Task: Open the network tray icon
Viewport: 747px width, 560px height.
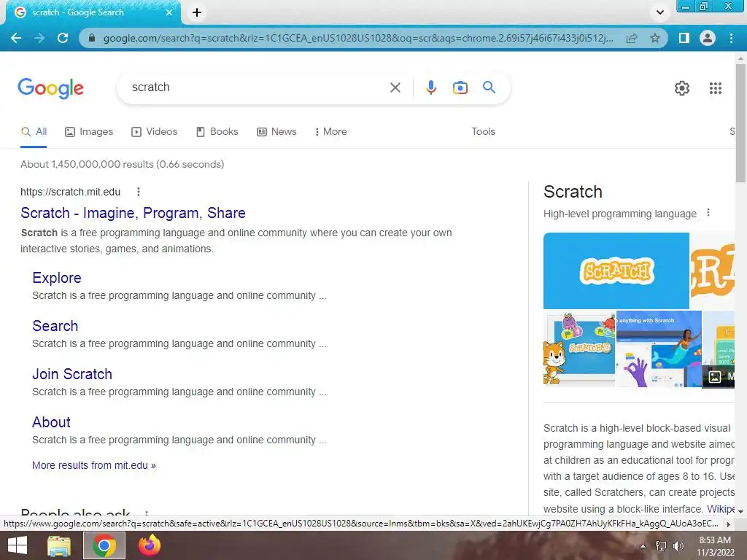Action: click(661, 546)
